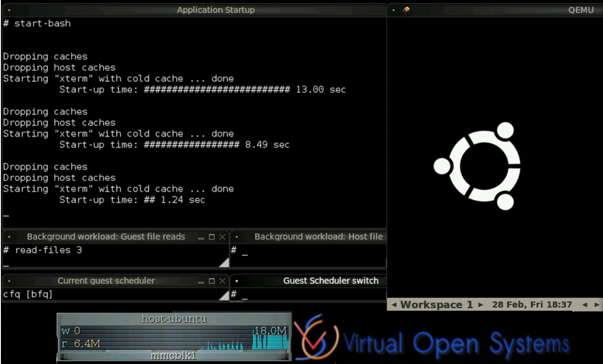Click the mmcblk1 label on disk monitor
603x364 pixels.
coord(173,355)
